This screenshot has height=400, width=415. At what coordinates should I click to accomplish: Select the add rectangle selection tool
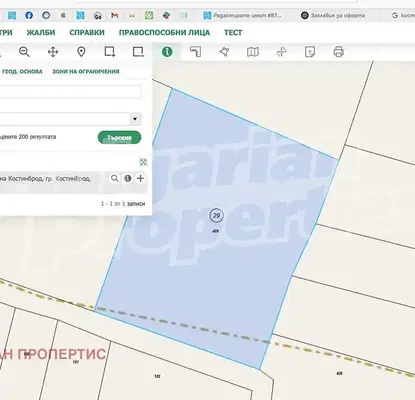click(110, 52)
